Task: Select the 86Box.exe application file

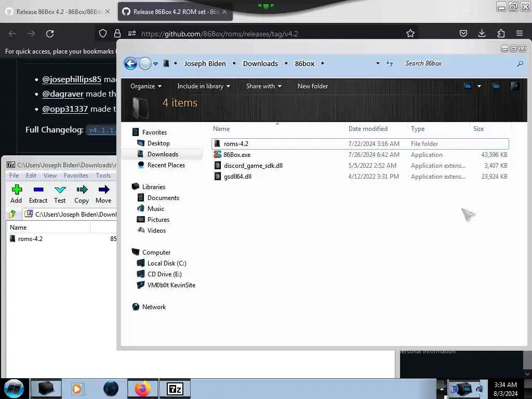Action: (360, 155)
